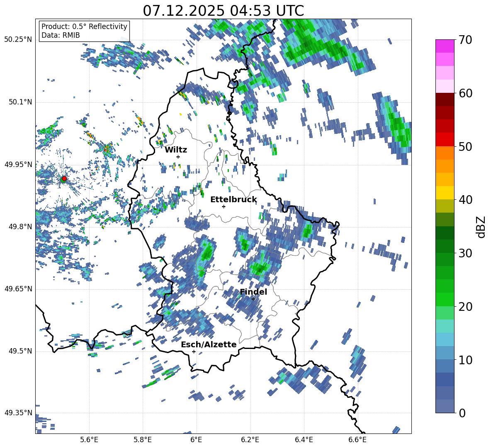Click the 49.95°N latitude label
The image size is (491, 448).
coord(18,165)
